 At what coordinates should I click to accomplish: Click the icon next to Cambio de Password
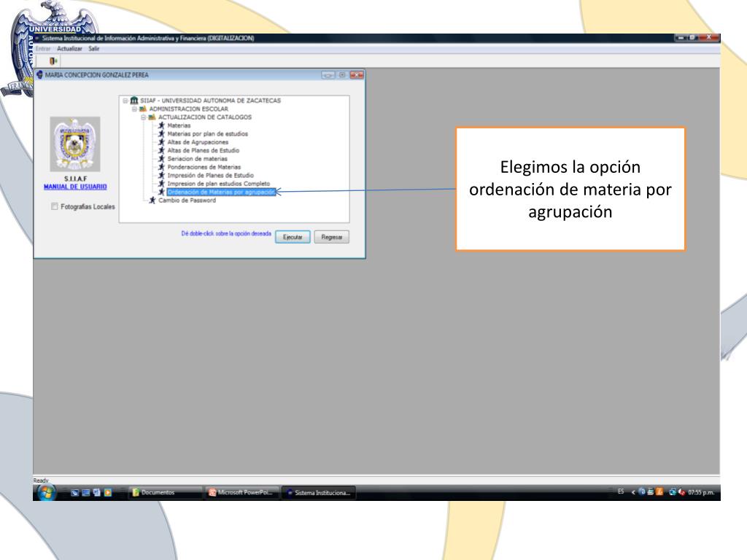[x=152, y=201]
